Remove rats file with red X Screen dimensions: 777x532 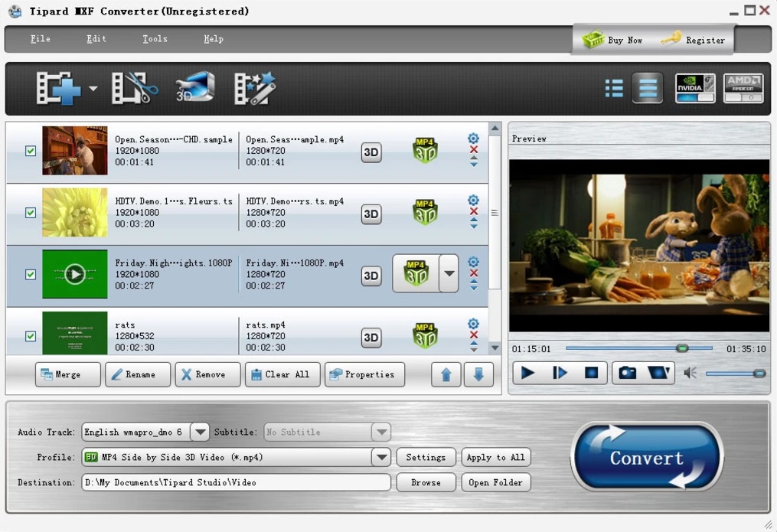click(474, 335)
